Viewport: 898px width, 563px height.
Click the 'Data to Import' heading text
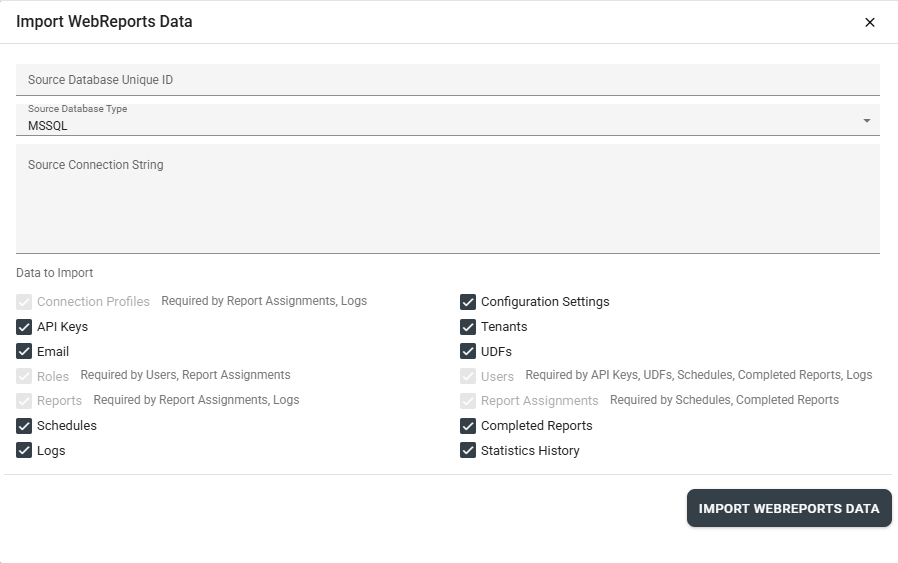(54, 273)
